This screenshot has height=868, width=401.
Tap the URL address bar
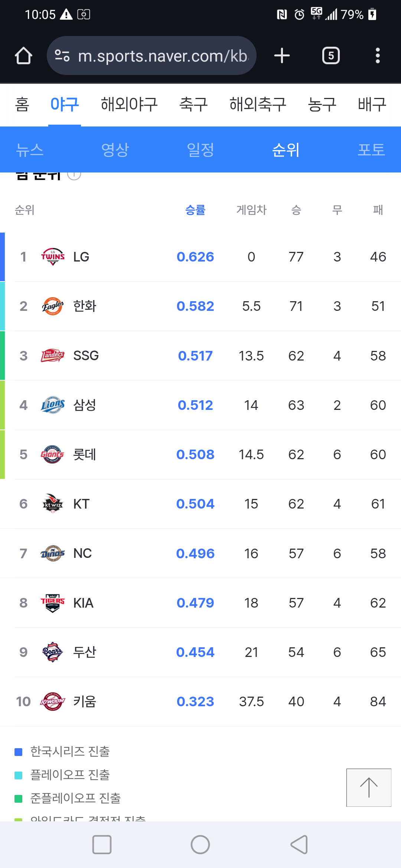click(x=163, y=56)
